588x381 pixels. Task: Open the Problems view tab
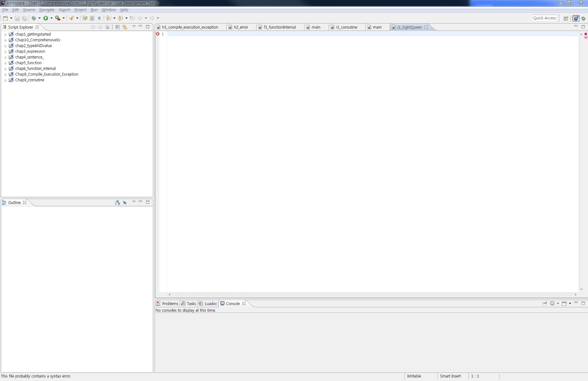(x=167, y=304)
